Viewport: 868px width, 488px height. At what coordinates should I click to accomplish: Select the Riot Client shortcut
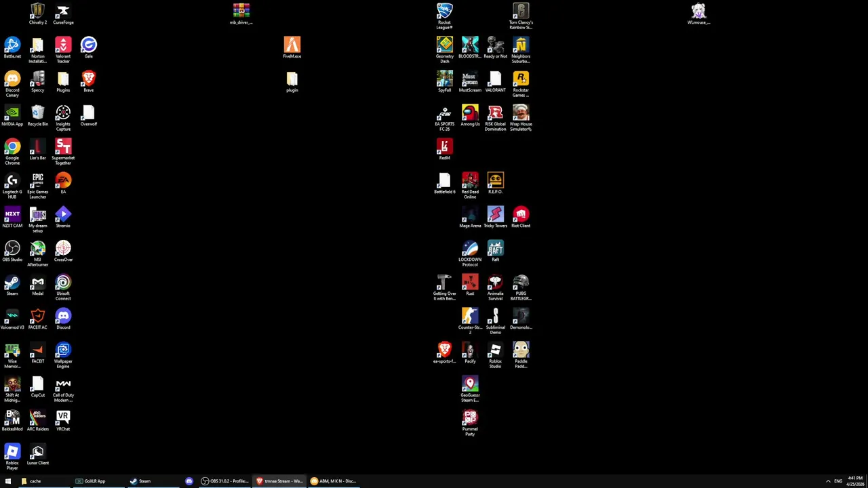521,217
